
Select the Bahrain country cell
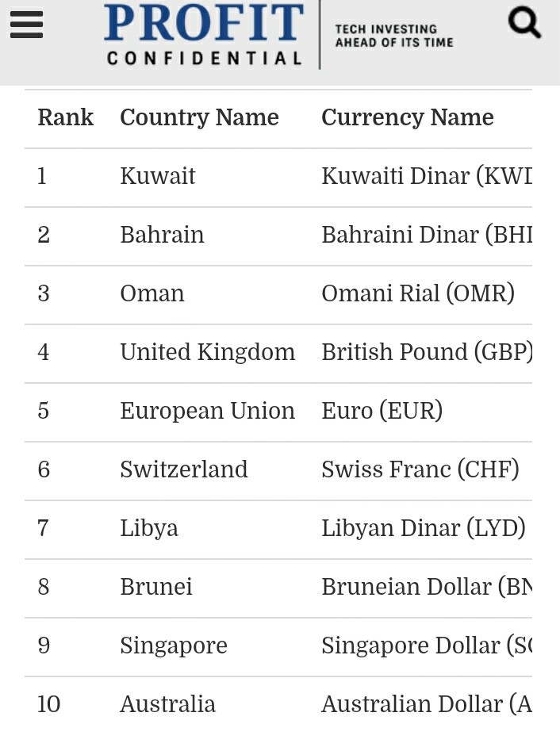[x=162, y=235]
